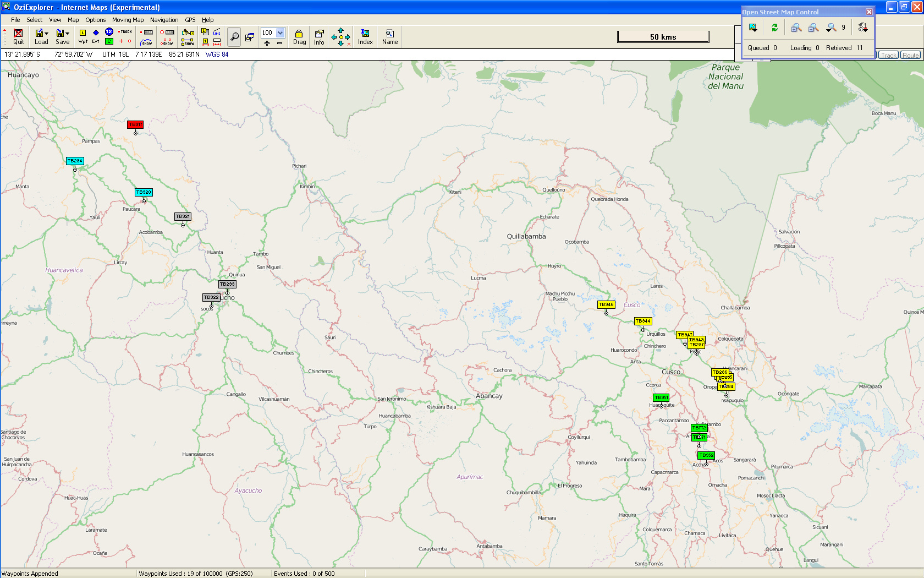Open the Navigation menu
The height and width of the screenshot is (578, 924).
pyautogui.click(x=164, y=20)
